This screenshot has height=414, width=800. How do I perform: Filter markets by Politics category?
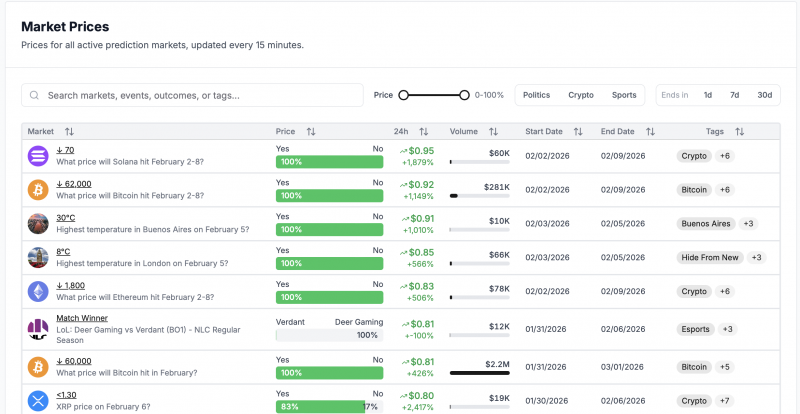click(536, 95)
